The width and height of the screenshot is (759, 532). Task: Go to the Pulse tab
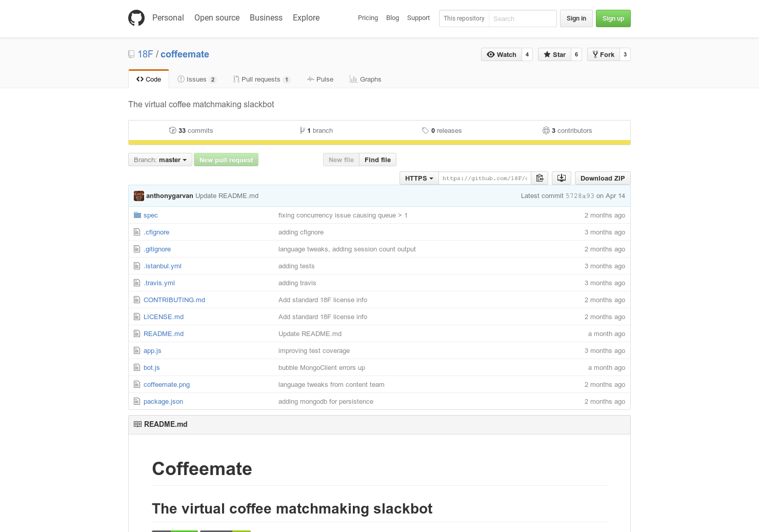pos(320,79)
